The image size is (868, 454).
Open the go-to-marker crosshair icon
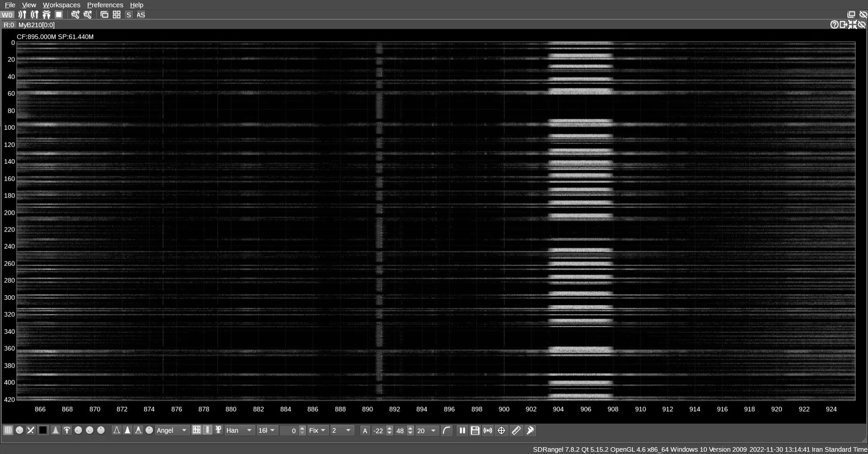point(501,430)
